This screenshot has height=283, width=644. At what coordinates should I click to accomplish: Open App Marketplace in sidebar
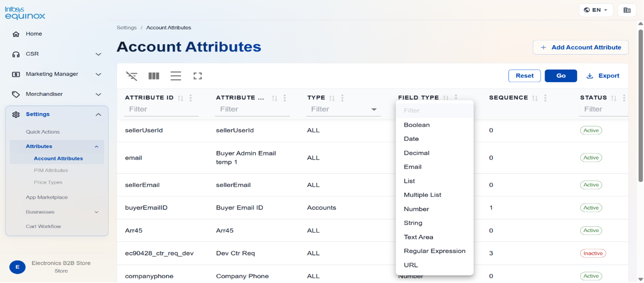(47, 198)
